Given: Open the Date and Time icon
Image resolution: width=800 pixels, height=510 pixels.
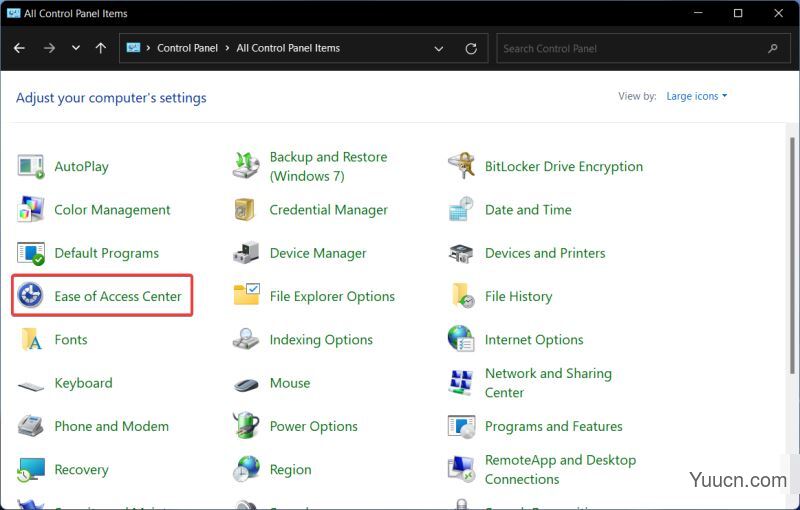Looking at the screenshot, I should coord(461,209).
